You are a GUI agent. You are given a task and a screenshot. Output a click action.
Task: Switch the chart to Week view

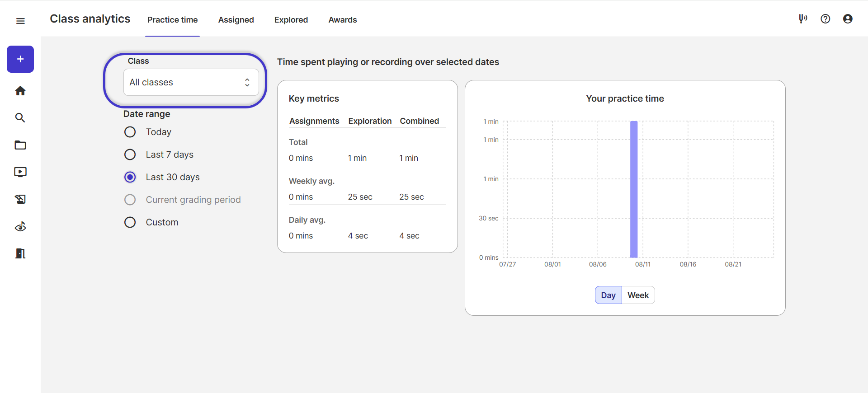pos(638,295)
